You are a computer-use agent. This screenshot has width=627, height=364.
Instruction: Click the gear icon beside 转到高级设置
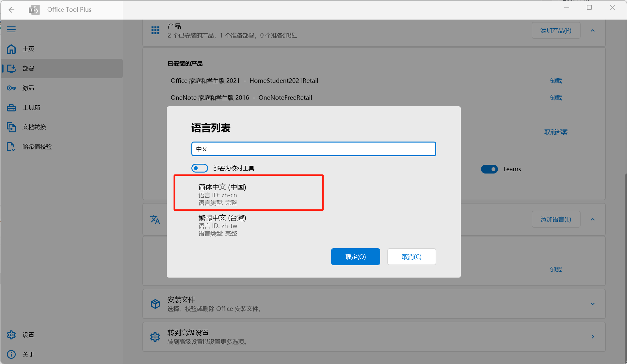point(155,337)
